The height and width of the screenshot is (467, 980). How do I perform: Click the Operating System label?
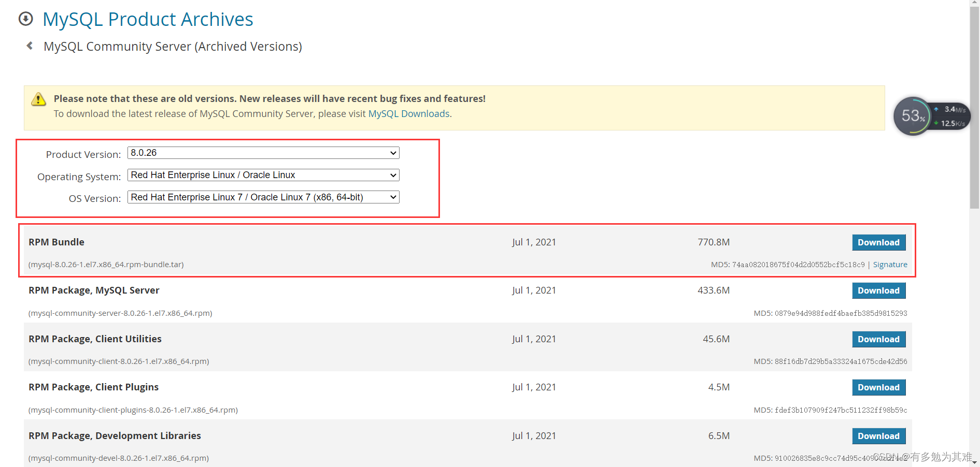pyautogui.click(x=79, y=177)
